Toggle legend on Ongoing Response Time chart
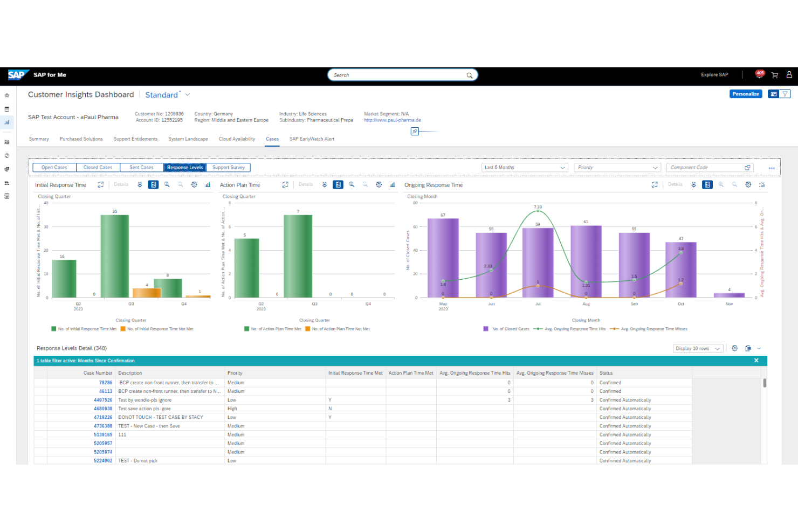798x532 pixels. [x=707, y=185]
